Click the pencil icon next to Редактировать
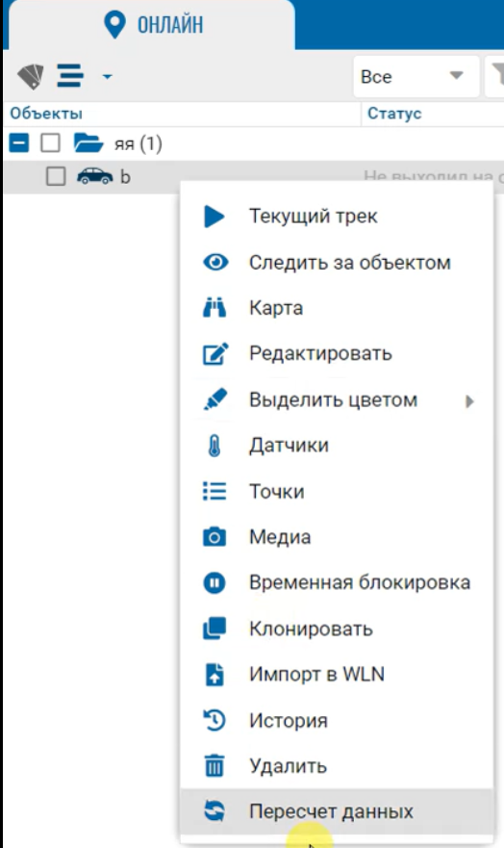 [x=215, y=353]
